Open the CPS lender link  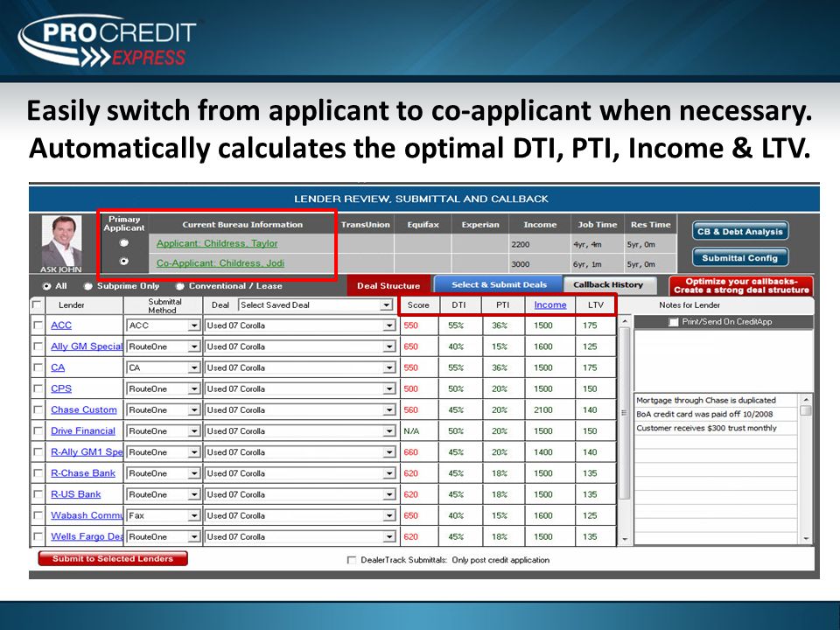point(61,388)
